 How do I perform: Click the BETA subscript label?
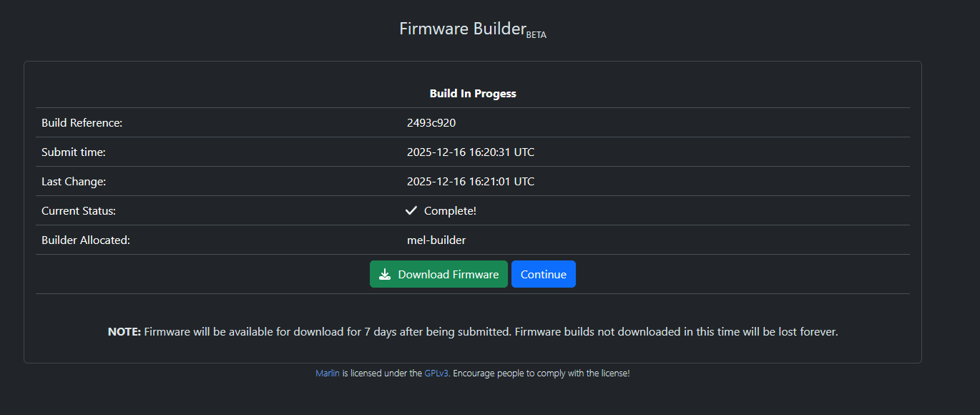536,34
